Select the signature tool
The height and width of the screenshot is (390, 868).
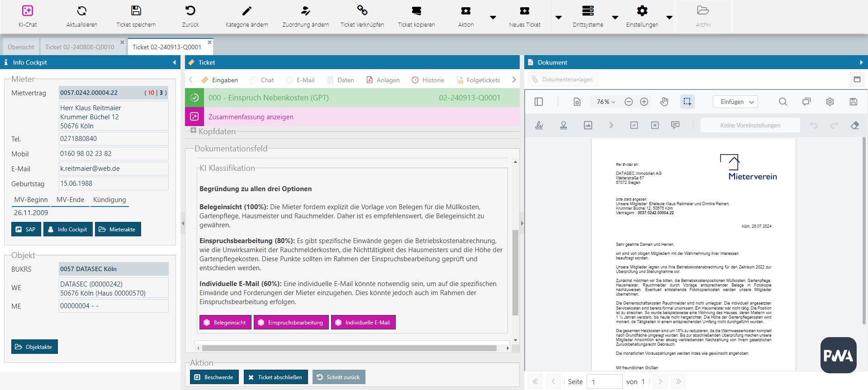tap(539, 125)
